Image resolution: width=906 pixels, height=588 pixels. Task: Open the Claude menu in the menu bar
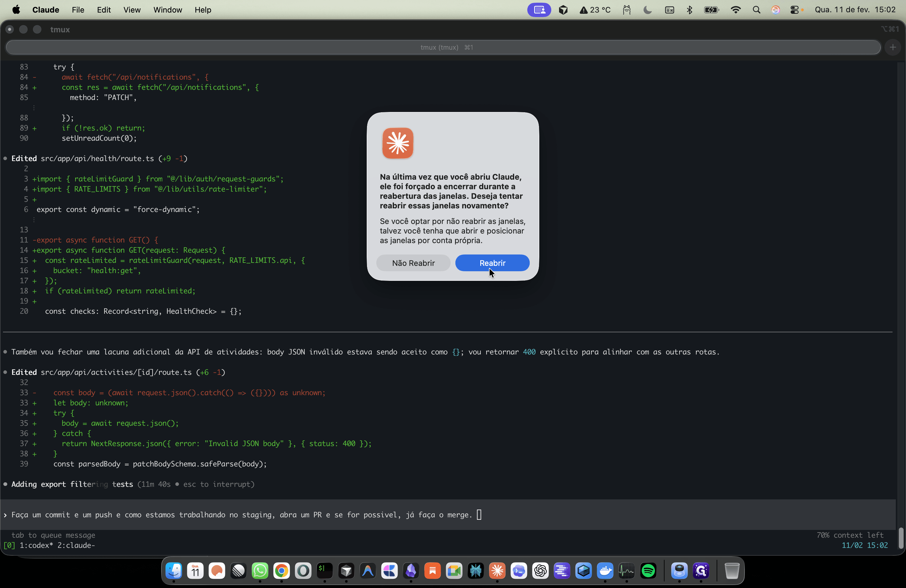[x=46, y=10]
